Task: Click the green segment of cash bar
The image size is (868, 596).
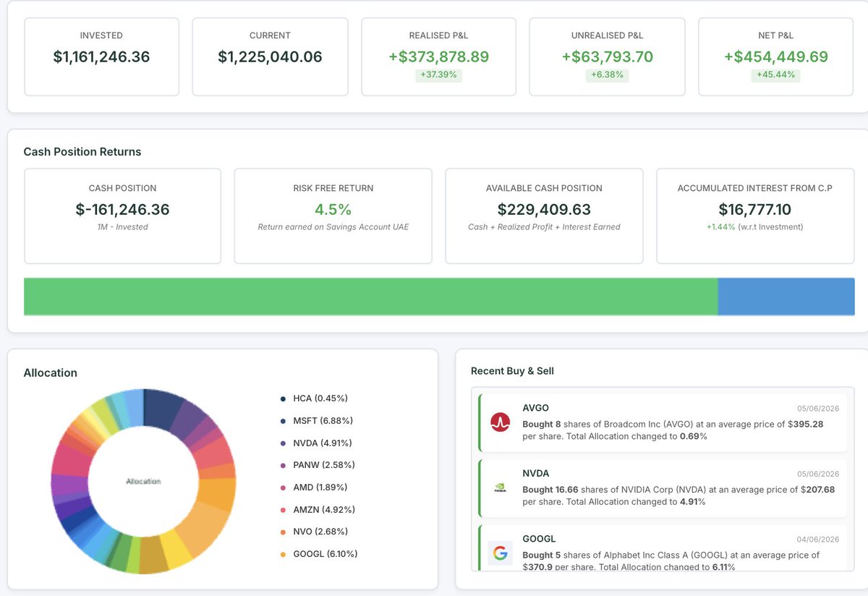Action: (x=370, y=297)
